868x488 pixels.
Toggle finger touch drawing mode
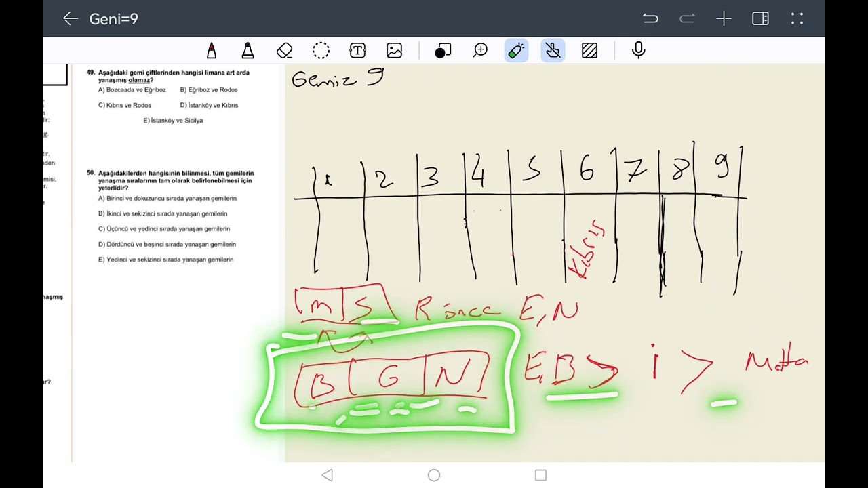(553, 50)
